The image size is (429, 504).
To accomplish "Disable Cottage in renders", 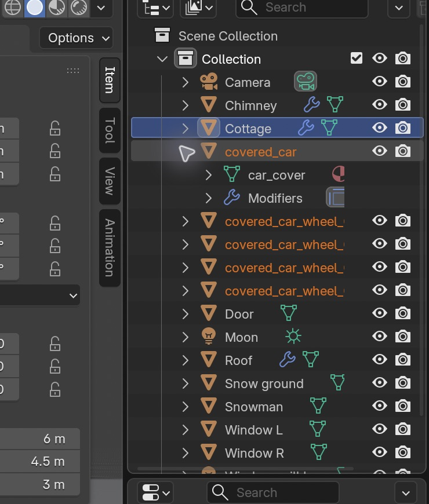I will pos(403,127).
